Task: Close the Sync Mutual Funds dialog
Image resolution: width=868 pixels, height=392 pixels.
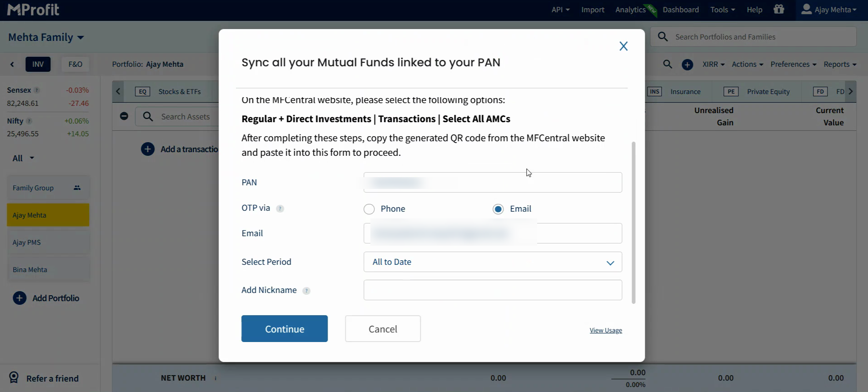Action: click(624, 46)
